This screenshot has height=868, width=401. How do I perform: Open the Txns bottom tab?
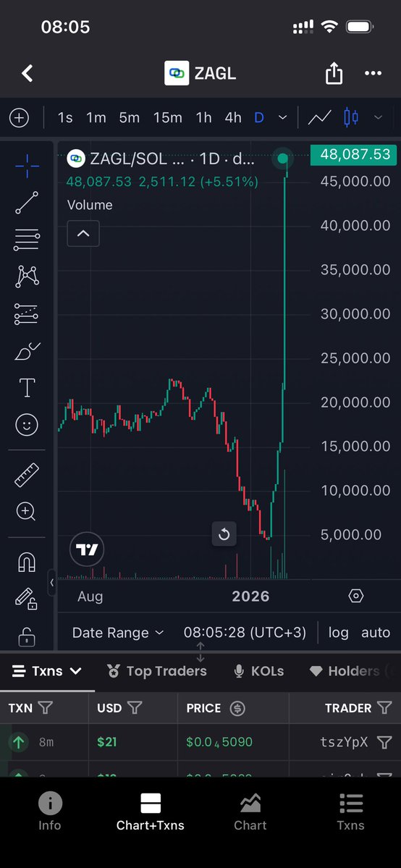click(x=350, y=811)
